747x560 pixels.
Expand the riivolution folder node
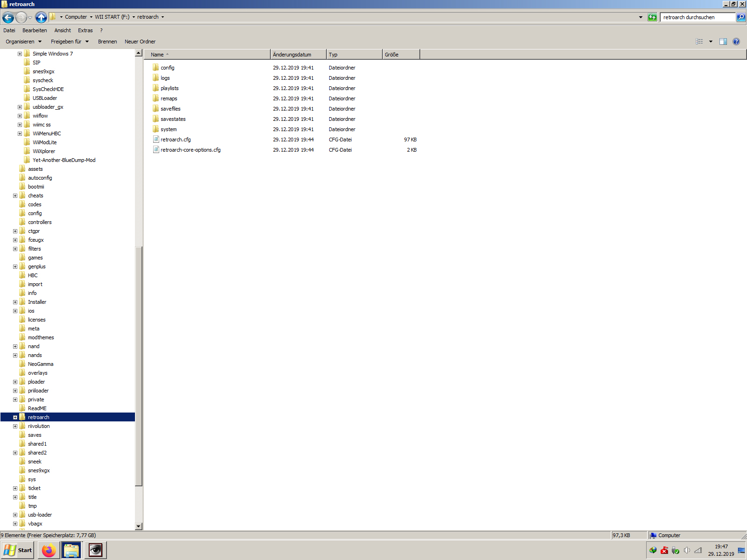tap(15, 426)
